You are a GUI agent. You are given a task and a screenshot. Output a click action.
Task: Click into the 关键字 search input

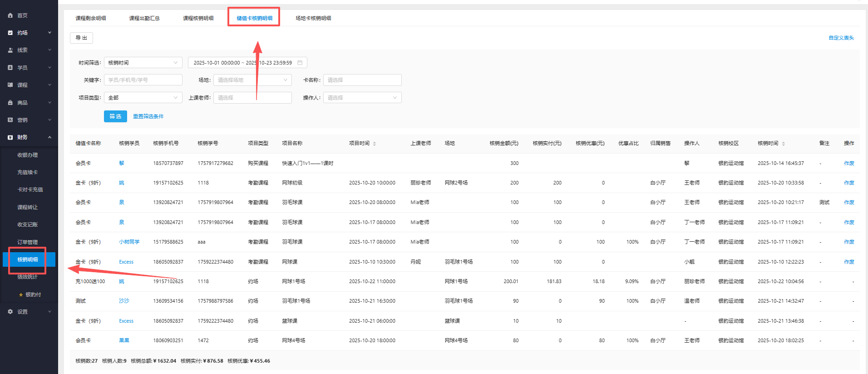pyautogui.click(x=143, y=80)
